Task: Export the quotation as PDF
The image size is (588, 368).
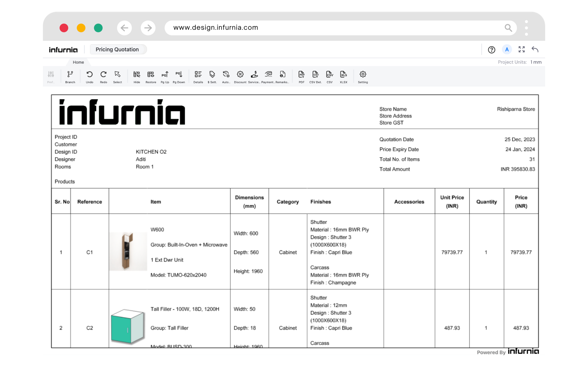Action: (301, 77)
